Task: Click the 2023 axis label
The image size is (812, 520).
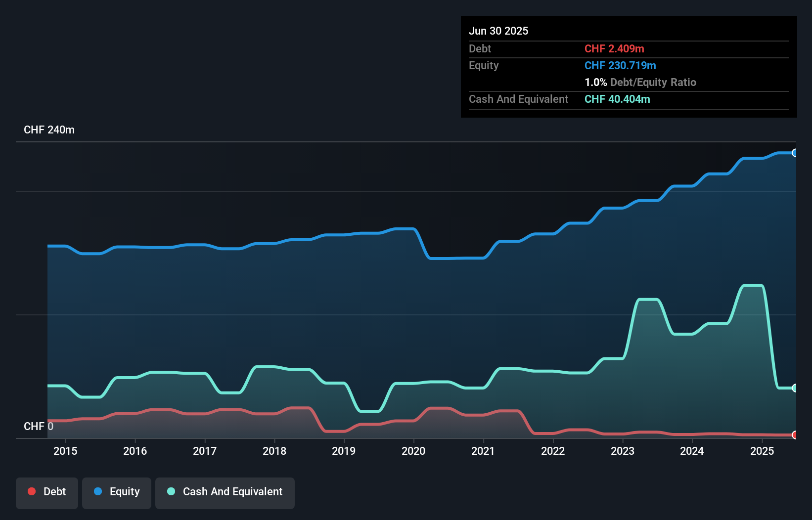Action: pos(623,451)
